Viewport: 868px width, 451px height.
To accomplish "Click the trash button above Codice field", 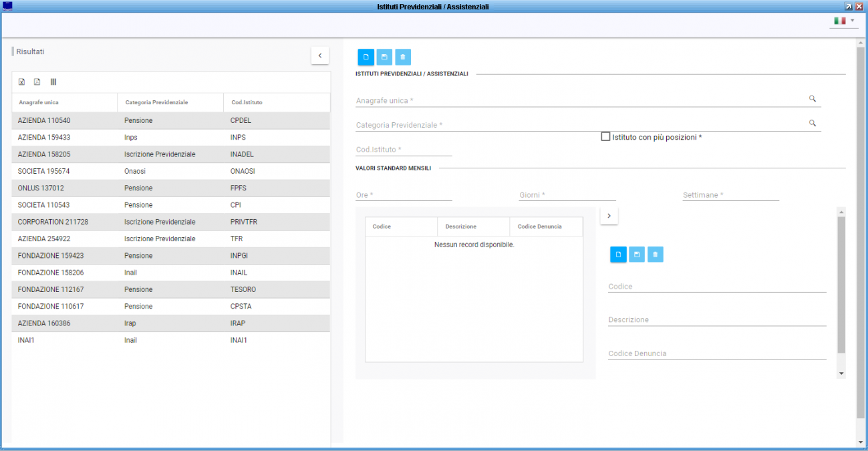I will tap(656, 254).
